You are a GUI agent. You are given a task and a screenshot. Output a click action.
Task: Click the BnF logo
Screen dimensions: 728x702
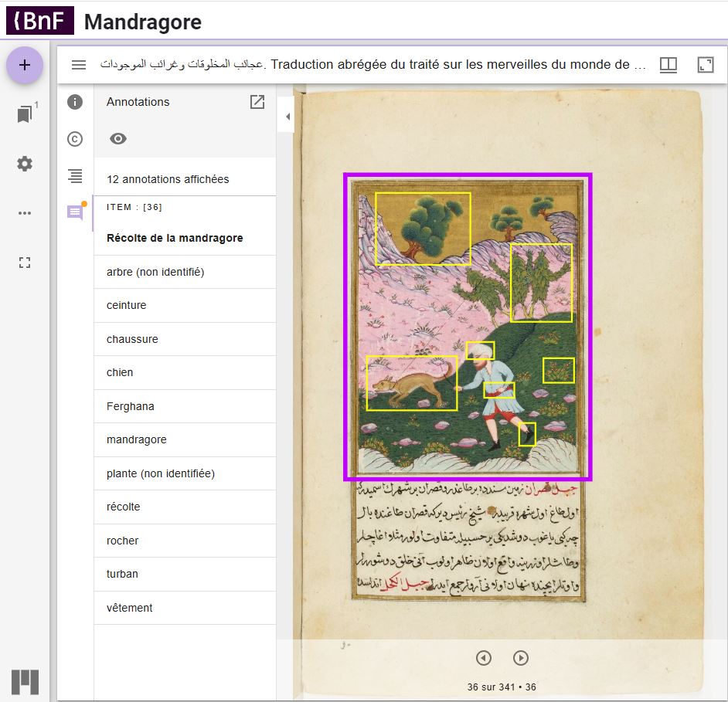[39, 22]
